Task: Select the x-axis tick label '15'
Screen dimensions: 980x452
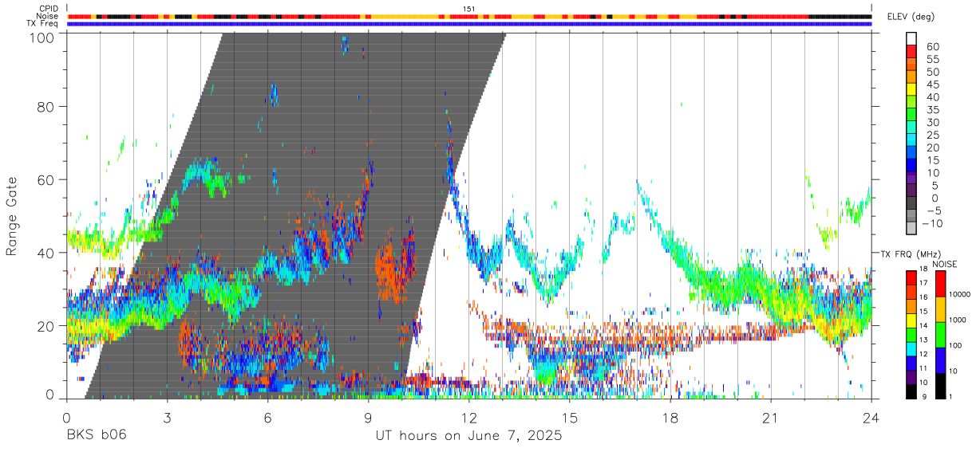Action: 569,419
